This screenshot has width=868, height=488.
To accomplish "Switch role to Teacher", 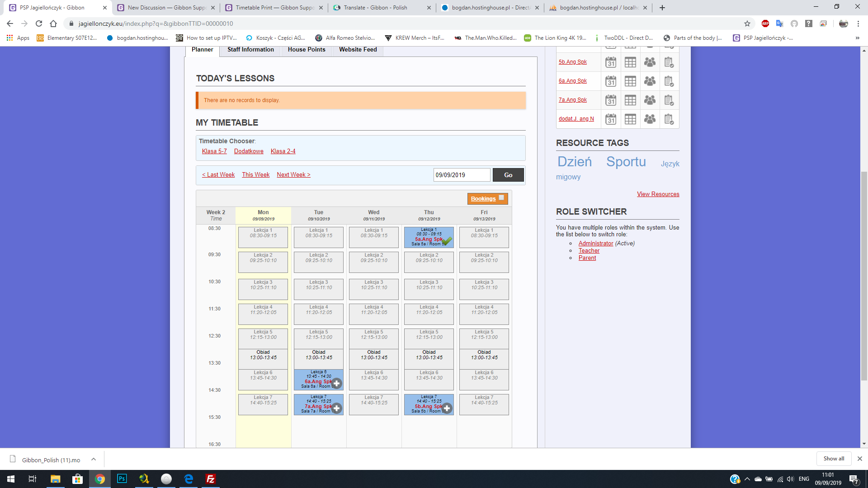I will (589, 251).
